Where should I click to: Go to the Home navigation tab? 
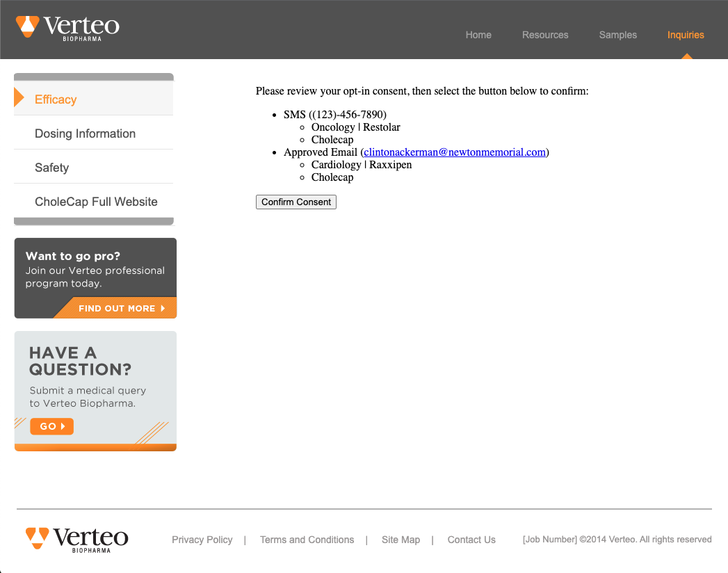(478, 35)
